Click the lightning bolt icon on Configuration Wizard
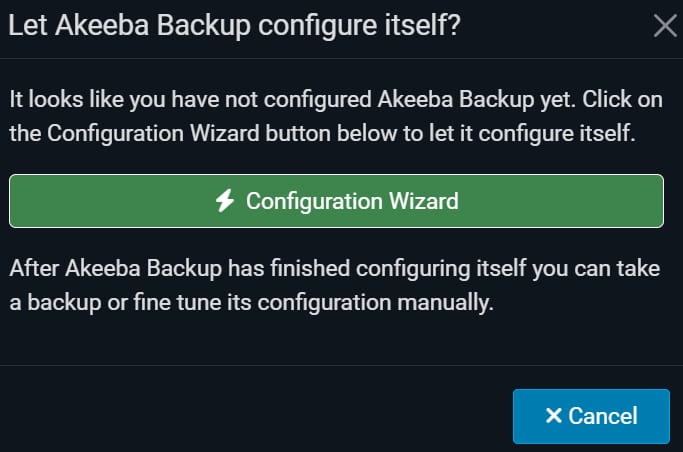Screen dimensions: 683x452 [x=225, y=201]
